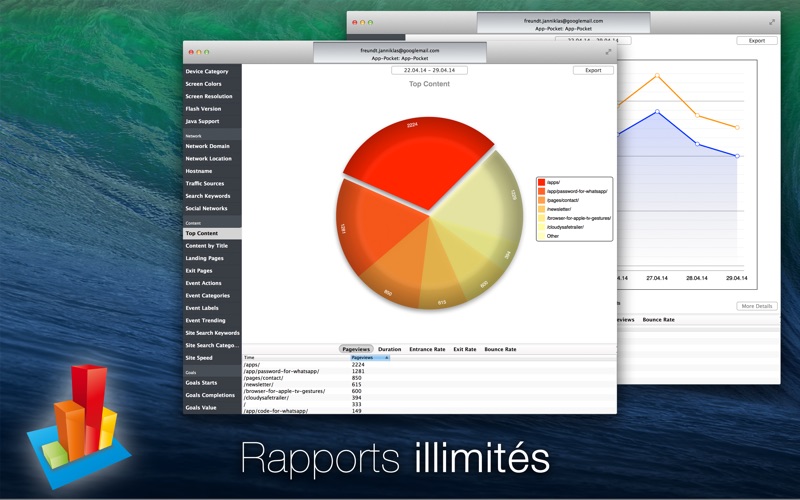Click the /app/password-for-whatsapp/ legend swatch
Screen dimensions: 800x500
(x=541, y=191)
